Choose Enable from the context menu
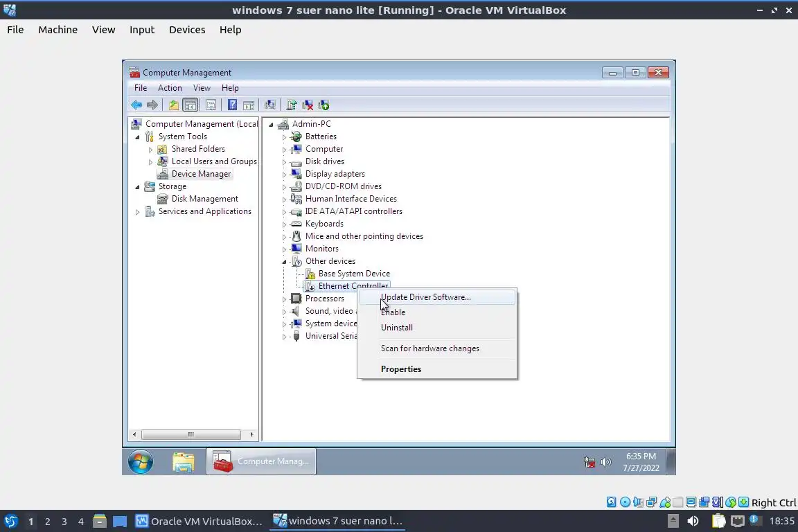 [437, 312]
